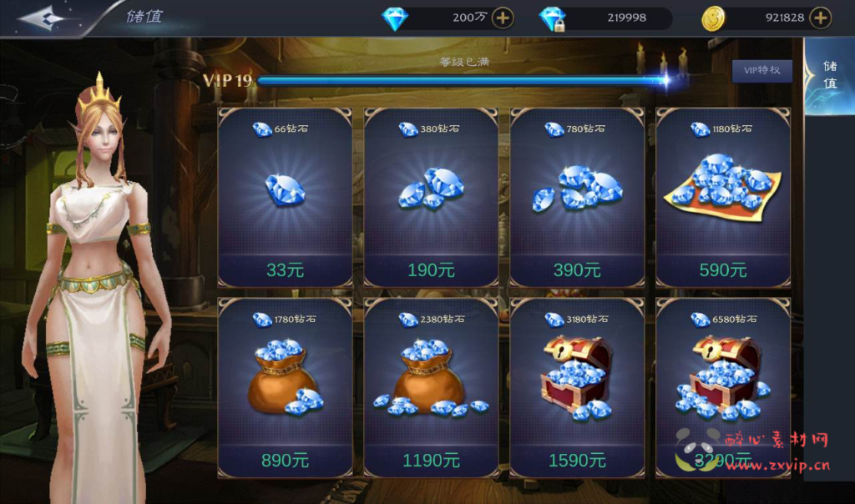Tap the gold coin currency icon
The width and height of the screenshot is (855, 504).
point(713,19)
